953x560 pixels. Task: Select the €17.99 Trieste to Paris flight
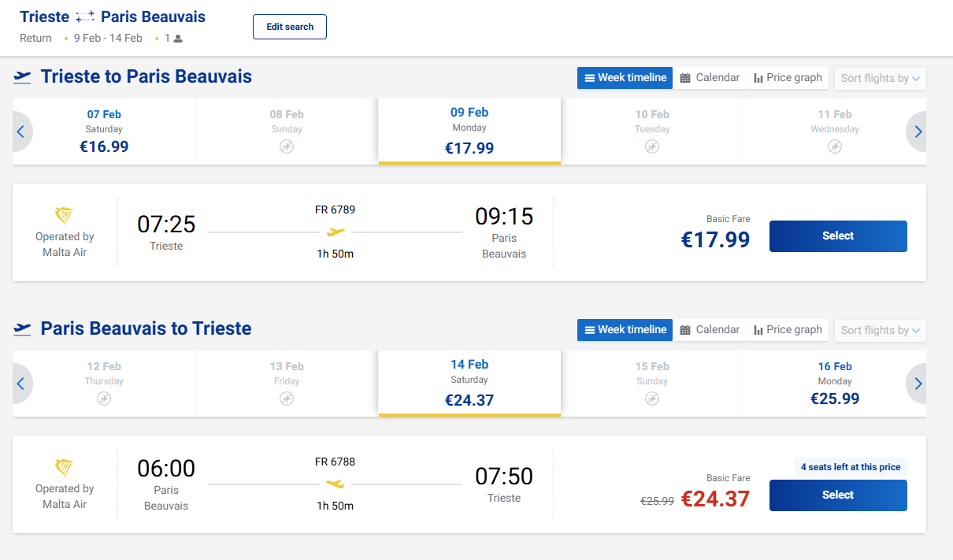[837, 236]
